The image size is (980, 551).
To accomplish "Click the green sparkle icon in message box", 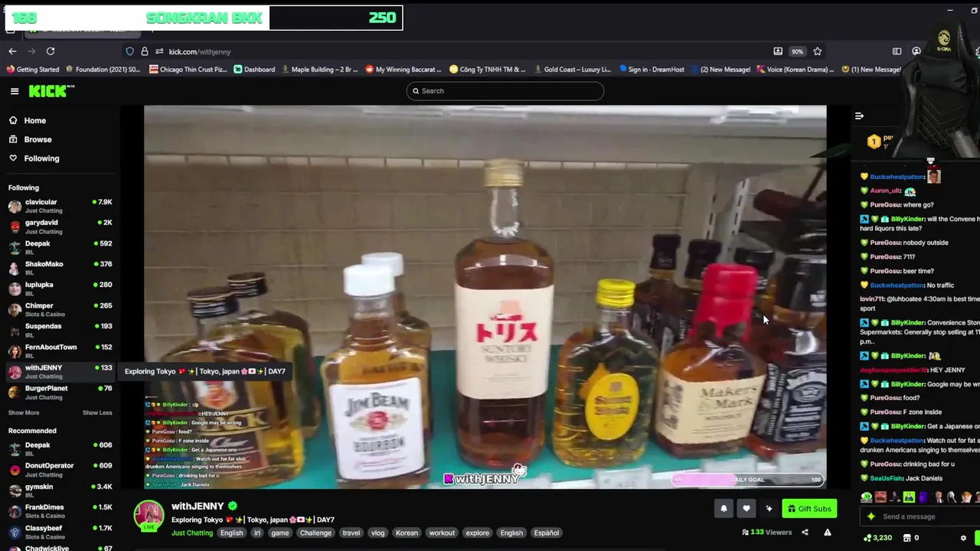I will [871, 517].
